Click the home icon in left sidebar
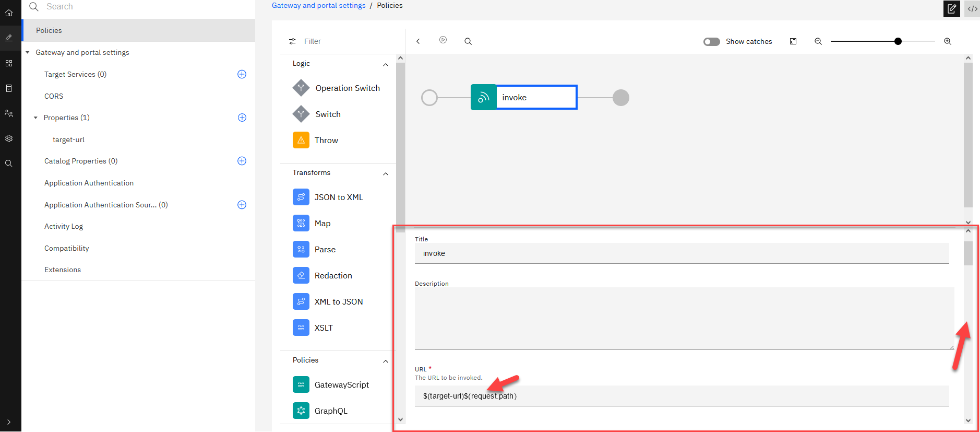The image size is (980, 432). [9, 13]
